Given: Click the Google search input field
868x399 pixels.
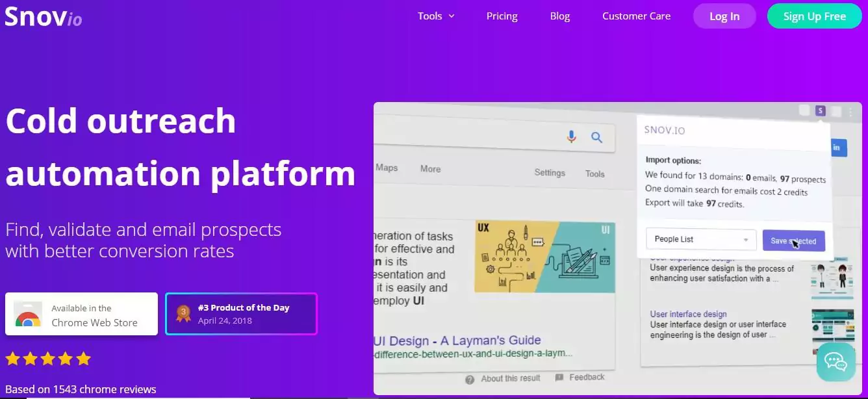Looking at the screenshot, I should [495, 135].
